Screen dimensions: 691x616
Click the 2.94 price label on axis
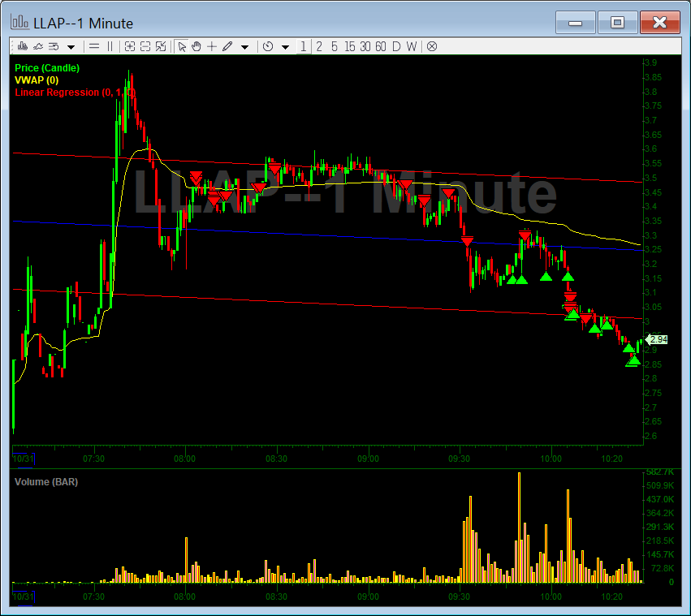click(x=658, y=339)
